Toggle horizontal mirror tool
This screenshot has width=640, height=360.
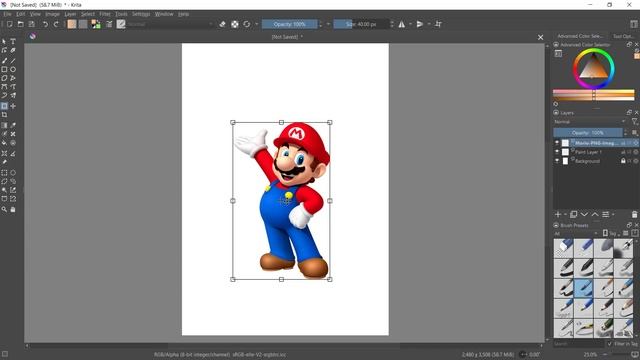pyautogui.click(x=402, y=24)
